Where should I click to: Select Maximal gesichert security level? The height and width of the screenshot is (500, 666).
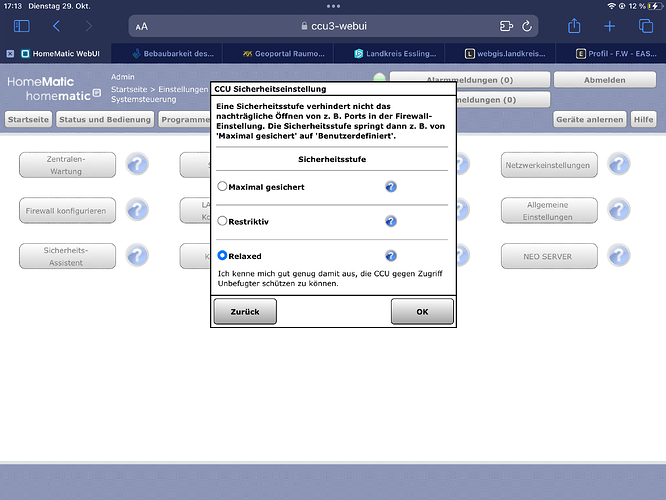tap(222, 186)
